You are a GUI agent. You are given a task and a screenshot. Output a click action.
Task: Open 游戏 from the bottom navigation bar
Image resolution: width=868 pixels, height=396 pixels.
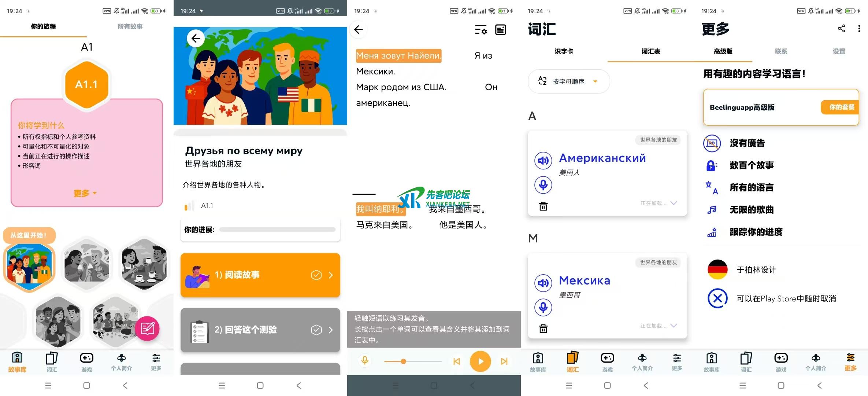coord(86,361)
